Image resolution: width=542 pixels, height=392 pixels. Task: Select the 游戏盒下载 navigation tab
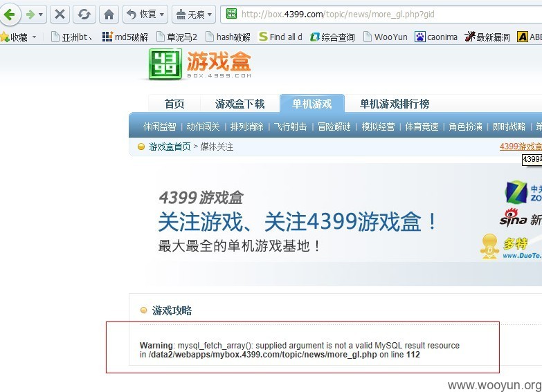(x=240, y=104)
